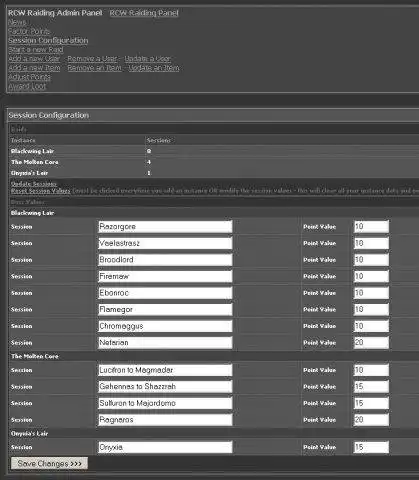Open the Factor Points link
Viewport: 419px width, 480px height.
(x=29, y=31)
